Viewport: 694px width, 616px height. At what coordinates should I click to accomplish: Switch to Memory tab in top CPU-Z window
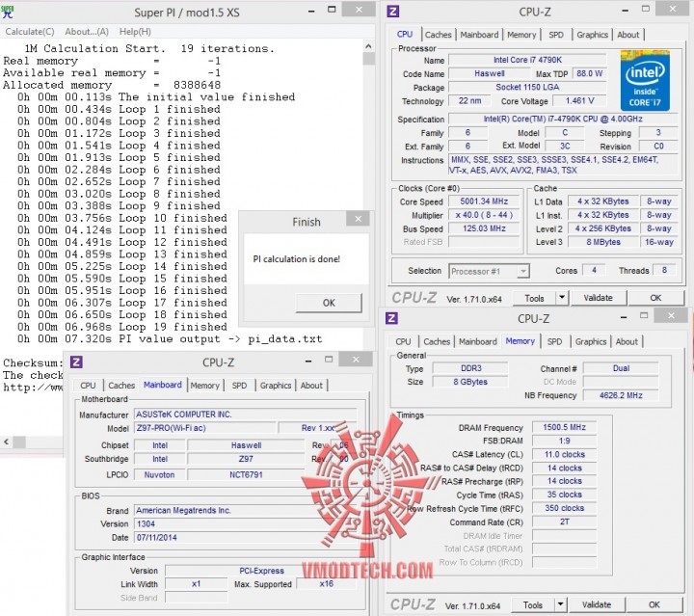pyautogui.click(x=521, y=35)
